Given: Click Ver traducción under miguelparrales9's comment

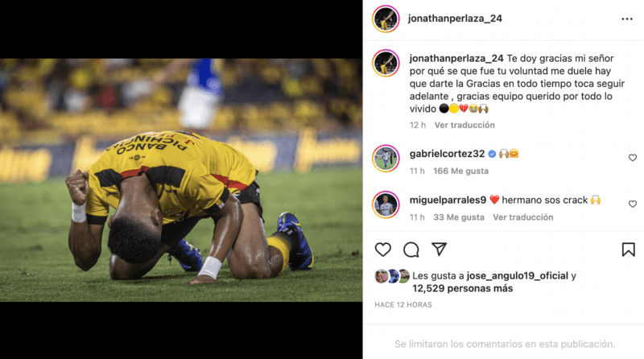Looking at the screenshot, I should 522,217.
